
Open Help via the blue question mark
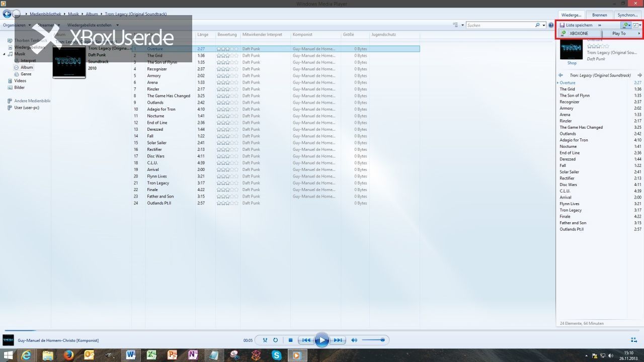point(551,25)
